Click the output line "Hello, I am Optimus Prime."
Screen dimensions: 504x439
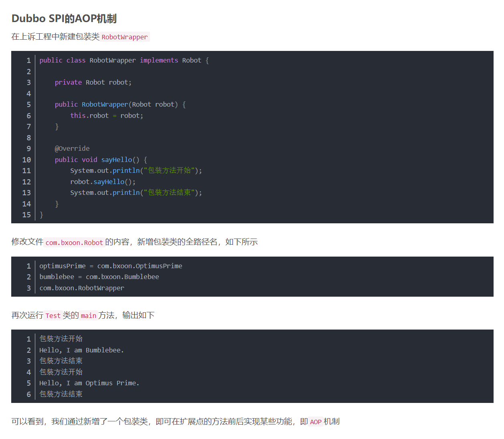pyautogui.click(x=89, y=383)
